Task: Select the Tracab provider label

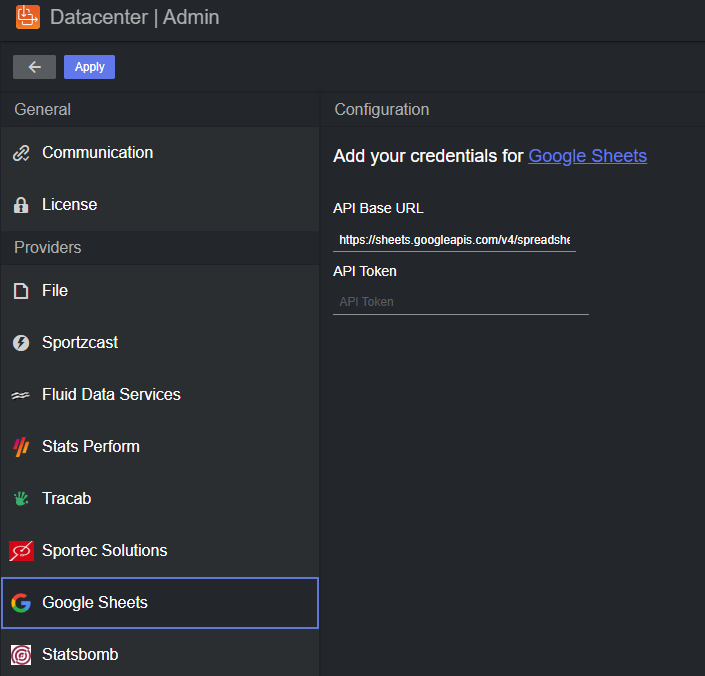Action: [66, 499]
